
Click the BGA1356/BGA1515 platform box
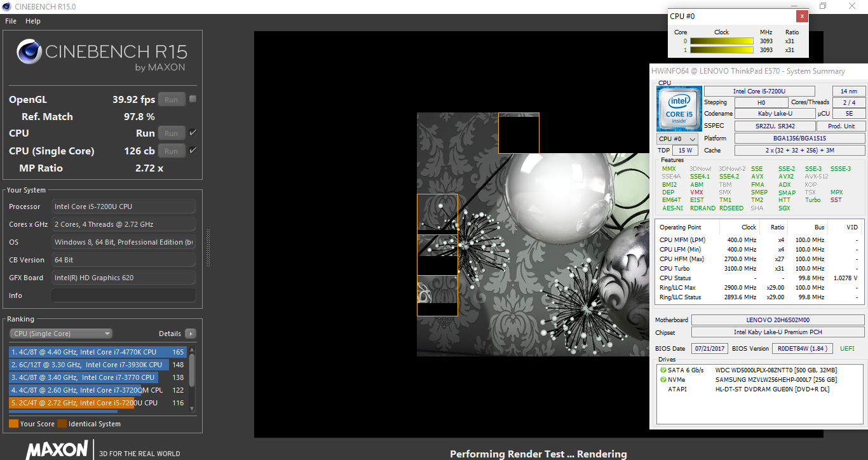(x=800, y=139)
